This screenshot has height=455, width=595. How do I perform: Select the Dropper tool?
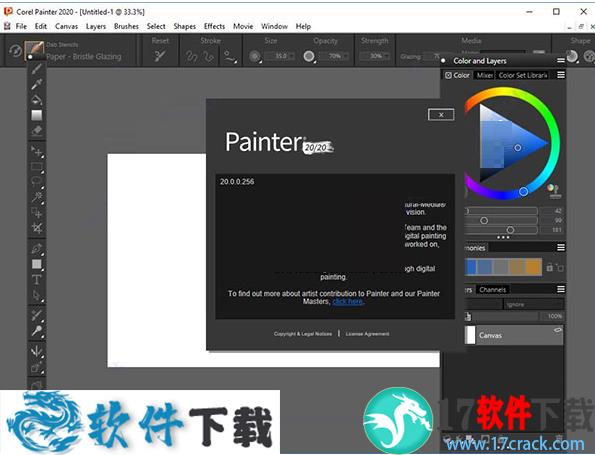pyautogui.click(x=36, y=84)
